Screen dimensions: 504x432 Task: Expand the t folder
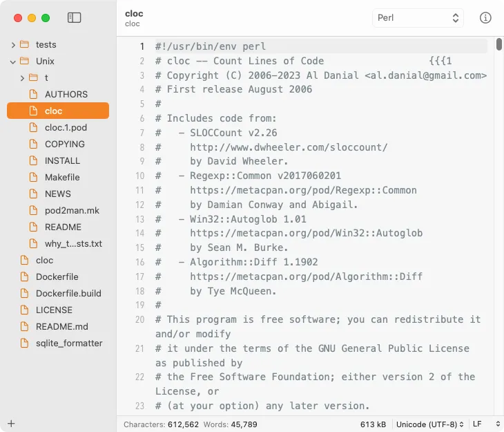(x=22, y=78)
